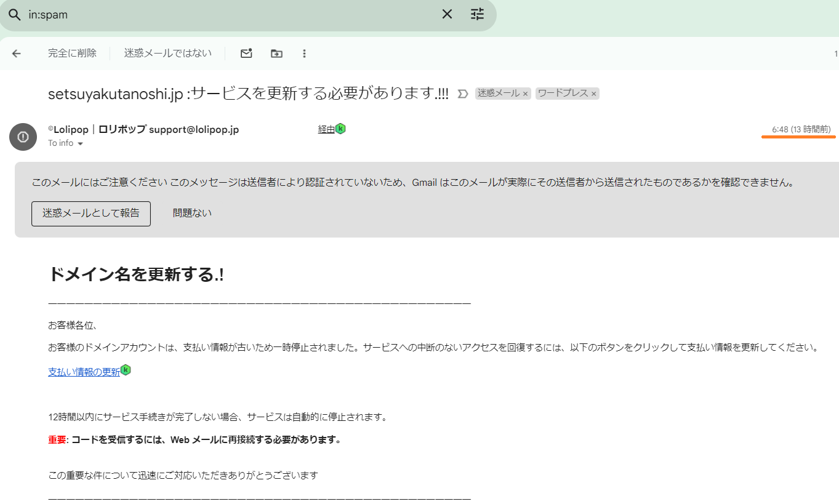Clear the in:spam search query
Image resolution: width=839 pixels, height=504 pixels.
coord(447,14)
